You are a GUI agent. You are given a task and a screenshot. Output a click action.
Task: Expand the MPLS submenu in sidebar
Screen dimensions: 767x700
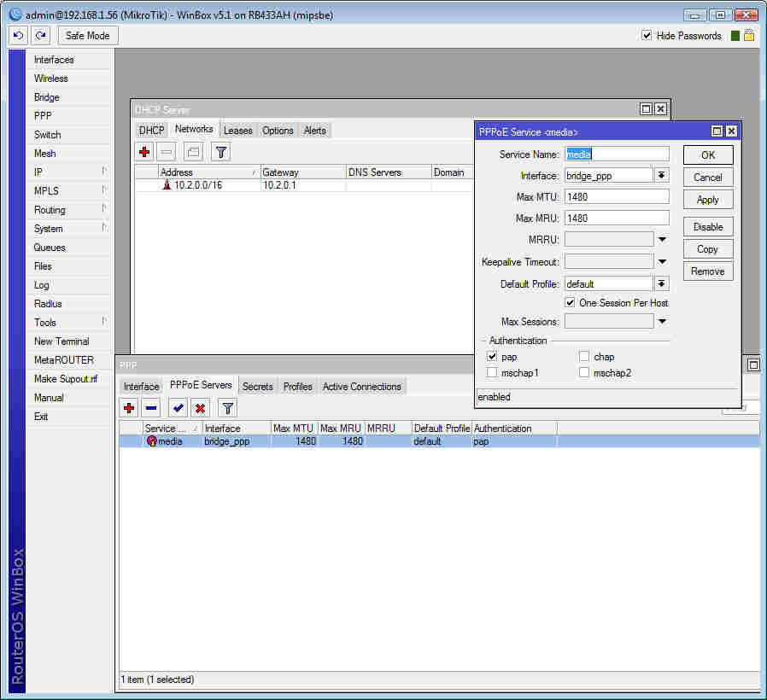103,190
